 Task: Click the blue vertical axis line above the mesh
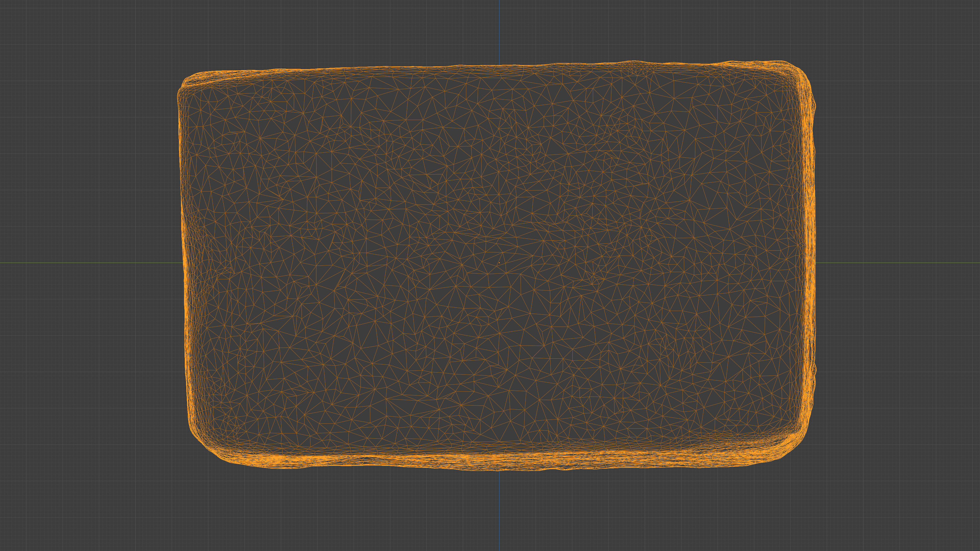[x=499, y=30]
